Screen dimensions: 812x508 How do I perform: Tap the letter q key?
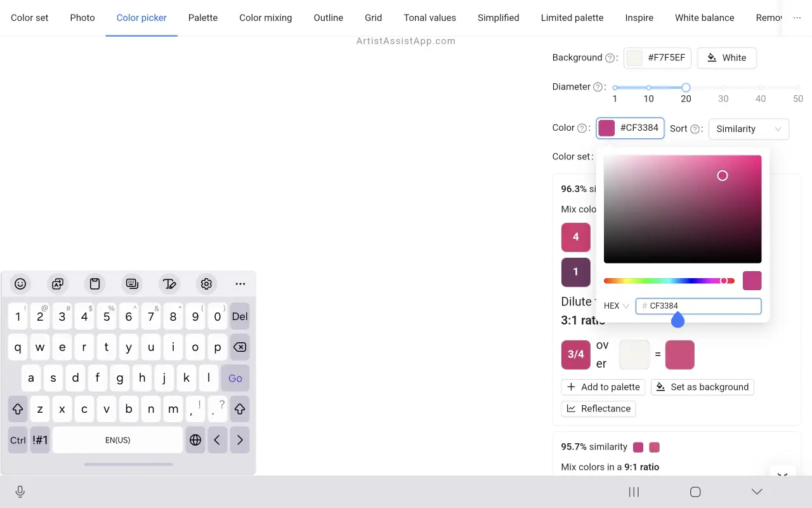click(18, 347)
